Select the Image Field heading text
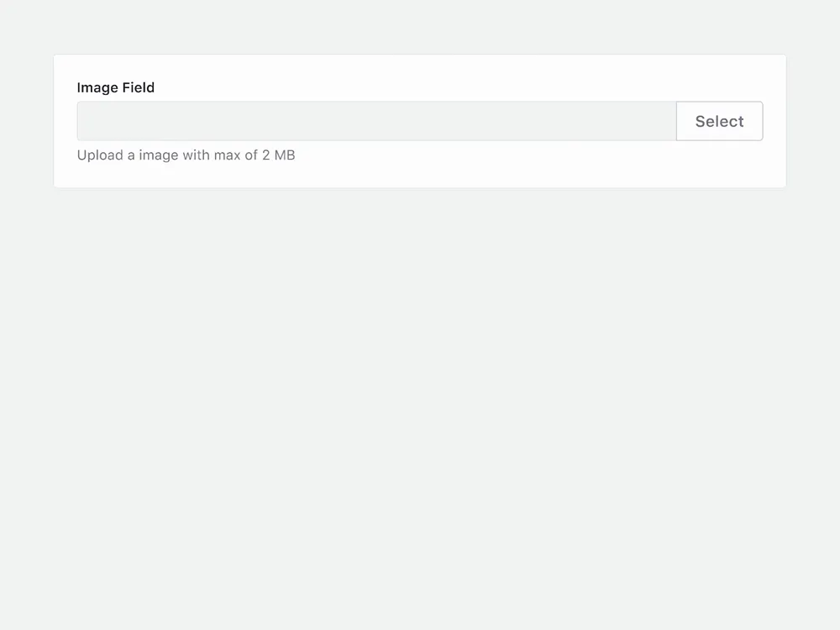The image size is (840, 630). [115, 87]
